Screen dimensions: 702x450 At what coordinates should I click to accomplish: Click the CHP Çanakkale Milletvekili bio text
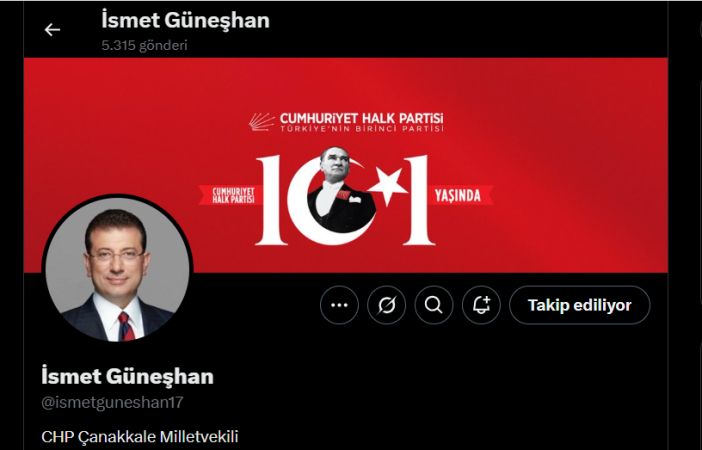[140, 437]
